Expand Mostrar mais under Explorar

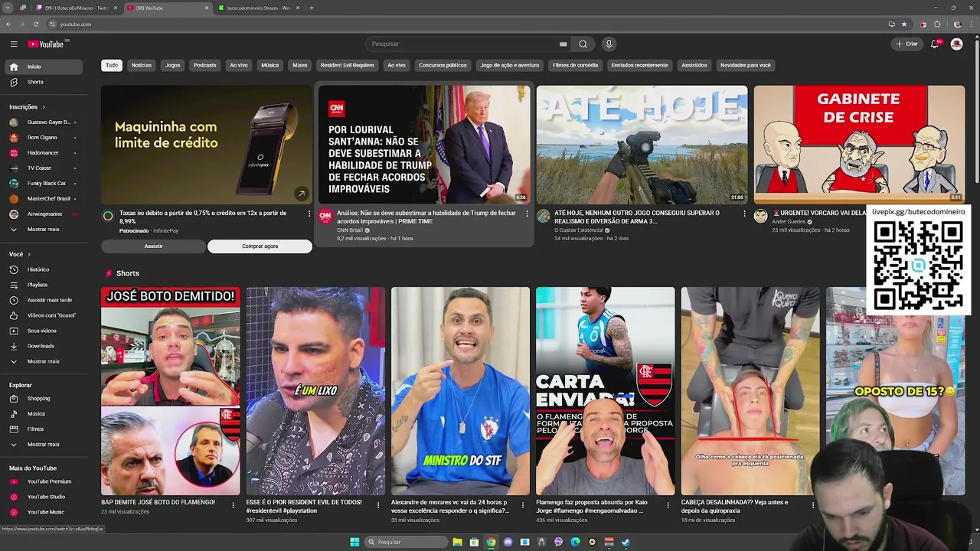45,444
